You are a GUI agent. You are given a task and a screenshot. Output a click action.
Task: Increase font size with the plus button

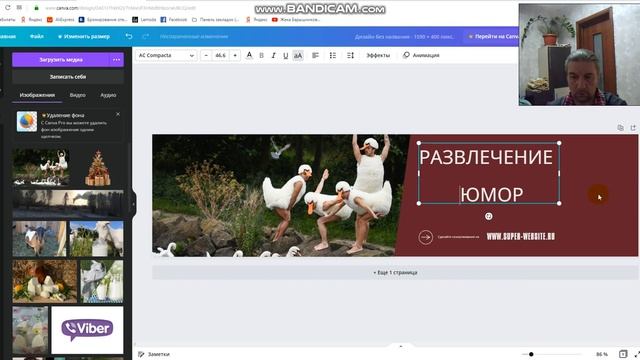(x=235, y=55)
